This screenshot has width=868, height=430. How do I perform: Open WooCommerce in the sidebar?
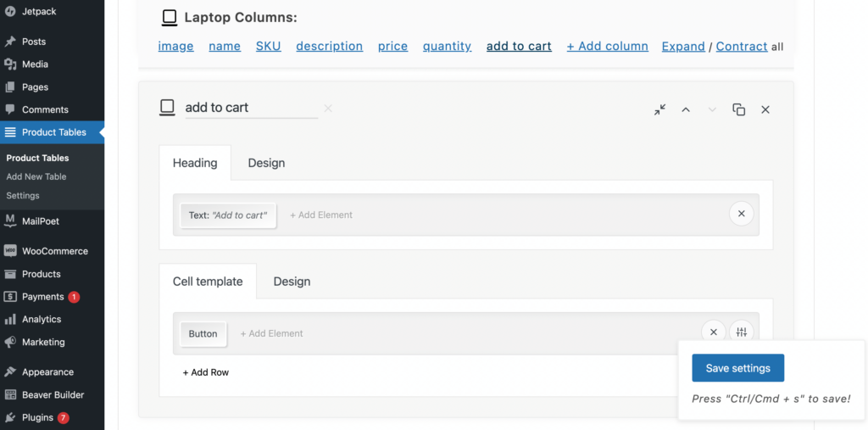tap(54, 251)
